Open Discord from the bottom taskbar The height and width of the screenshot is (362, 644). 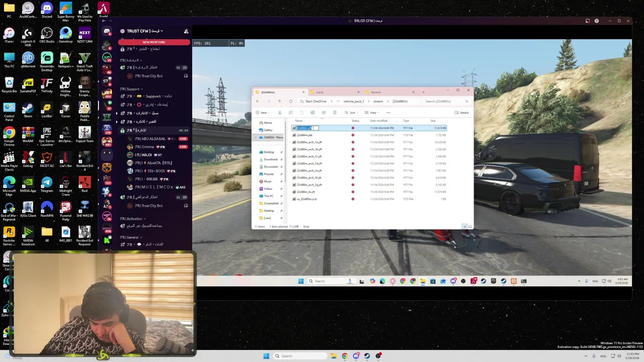356,356
